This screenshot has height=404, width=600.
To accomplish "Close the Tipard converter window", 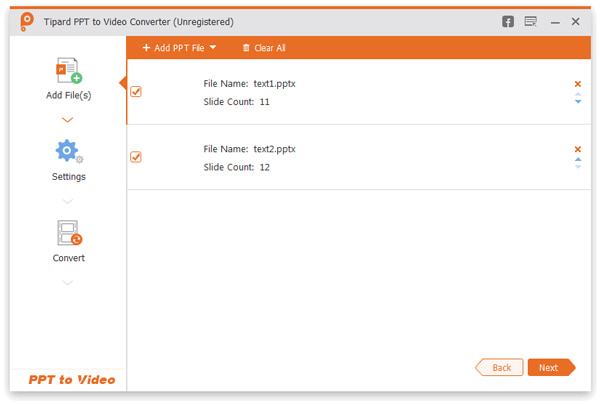I will point(576,21).
